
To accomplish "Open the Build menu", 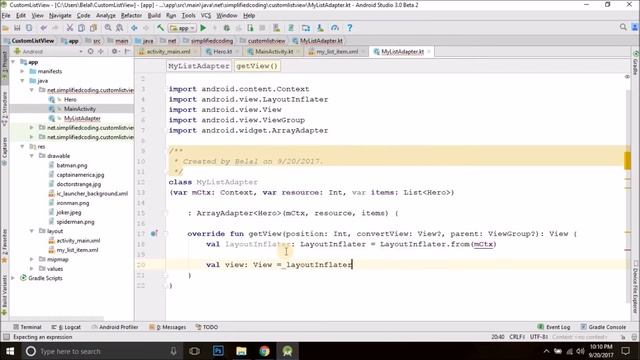I will [x=154, y=16].
